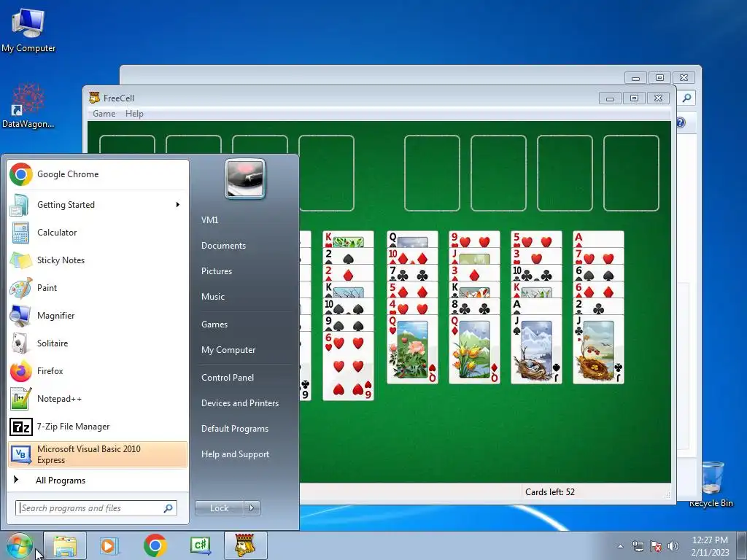Click the network tray icon

[x=638, y=546]
